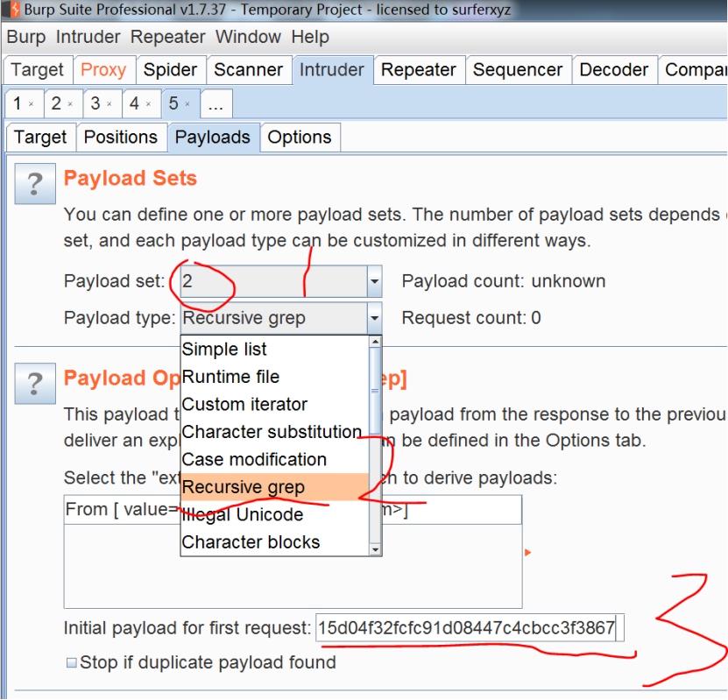Open the Help menu
Image resolution: width=728 pixels, height=700 pixels.
[310, 37]
